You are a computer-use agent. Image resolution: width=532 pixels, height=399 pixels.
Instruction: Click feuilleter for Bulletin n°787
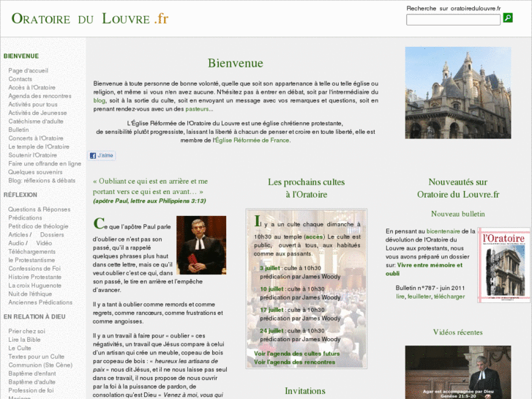click(x=419, y=297)
